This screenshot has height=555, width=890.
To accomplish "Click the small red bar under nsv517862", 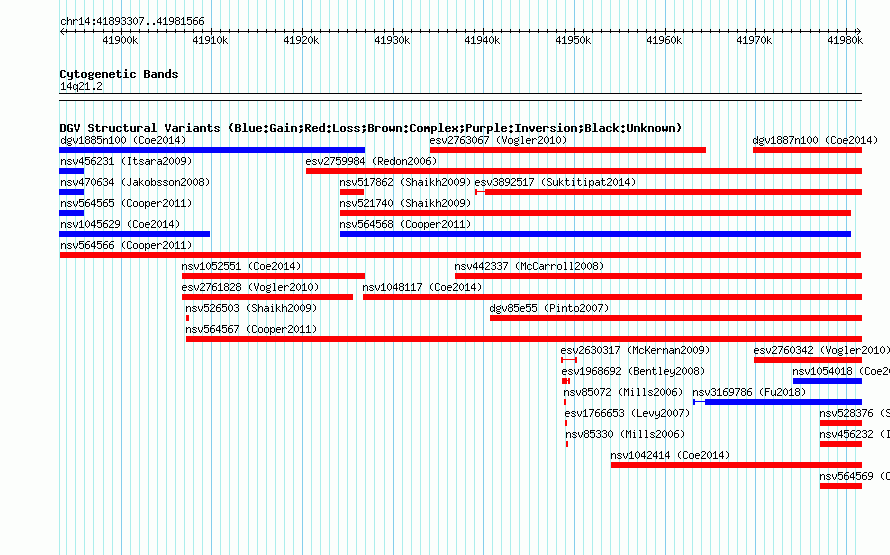I will 352,192.
